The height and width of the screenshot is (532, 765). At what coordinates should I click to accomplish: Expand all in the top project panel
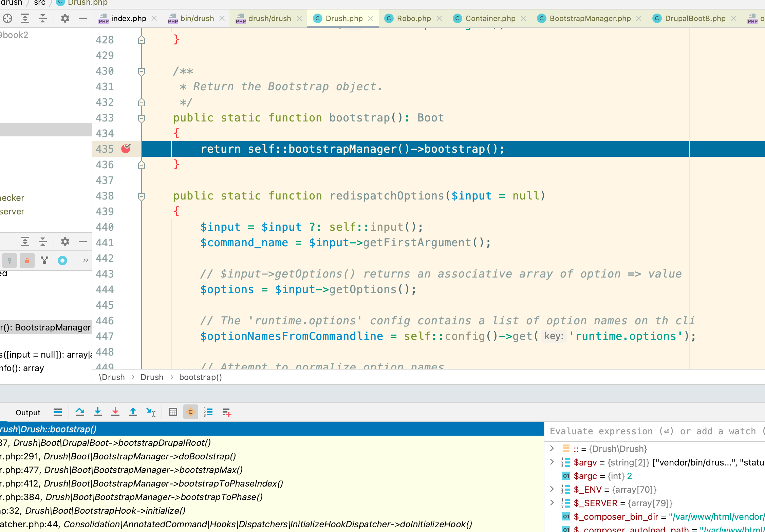(x=25, y=18)
